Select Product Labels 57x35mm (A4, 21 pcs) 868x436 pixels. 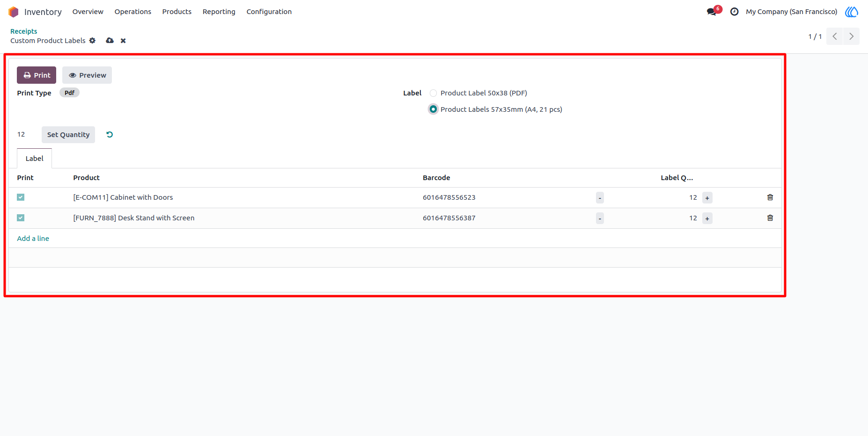(x=434, y=109)
